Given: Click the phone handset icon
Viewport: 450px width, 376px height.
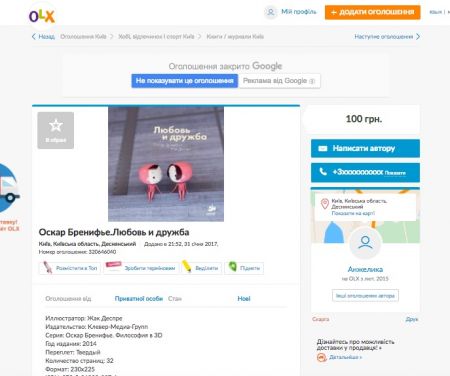Looking at the screenshot, I should (323, 172).
